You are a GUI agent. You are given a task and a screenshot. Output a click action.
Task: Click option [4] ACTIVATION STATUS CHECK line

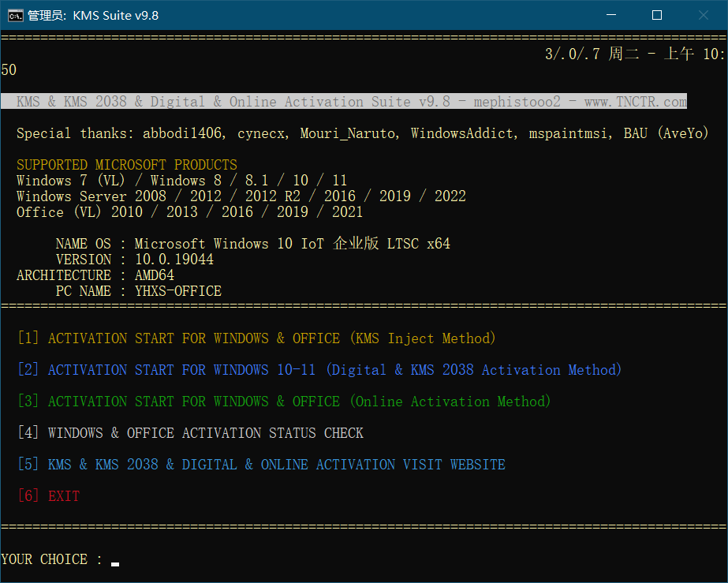190,433
